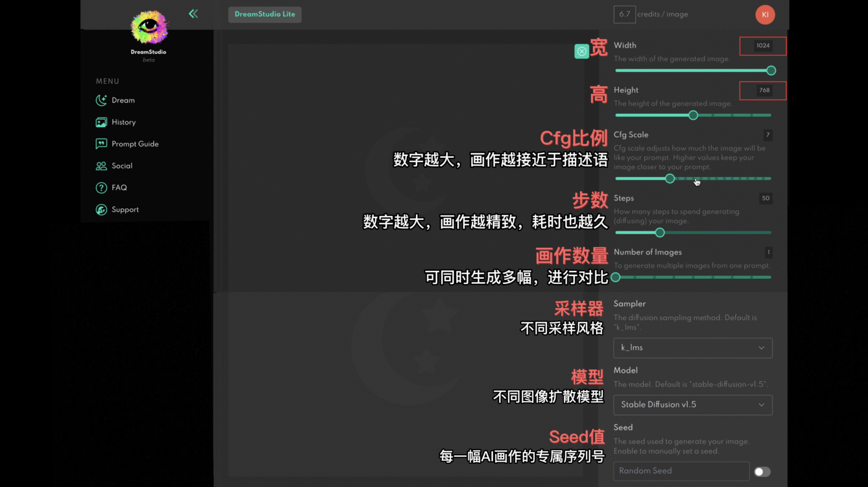Image resolution: width=868 pixels, height=487 pixels.
Task: Click the Cfg Scale slider handle
Action: (x=670, y=178)
